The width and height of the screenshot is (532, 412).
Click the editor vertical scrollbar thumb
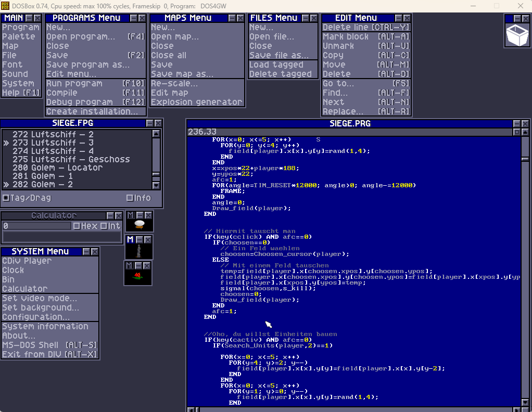click(525, 159)
